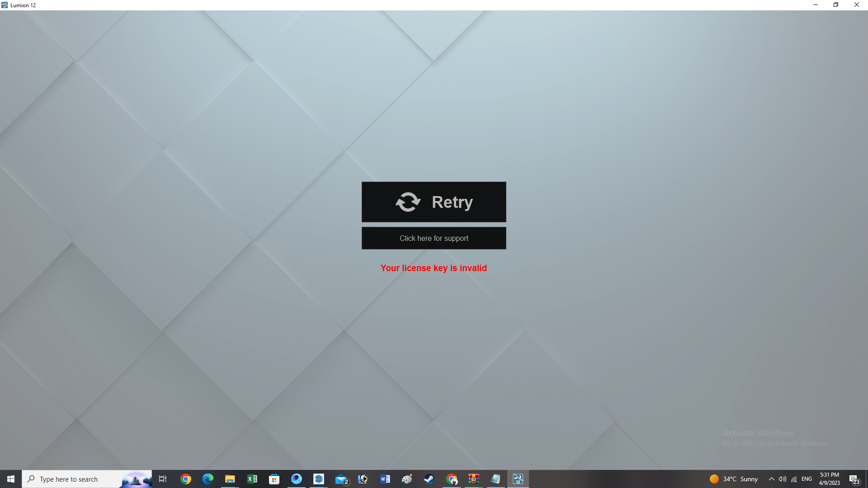
Task: Open File Explorer from the taskbar
Action: (x=230, y=479)
